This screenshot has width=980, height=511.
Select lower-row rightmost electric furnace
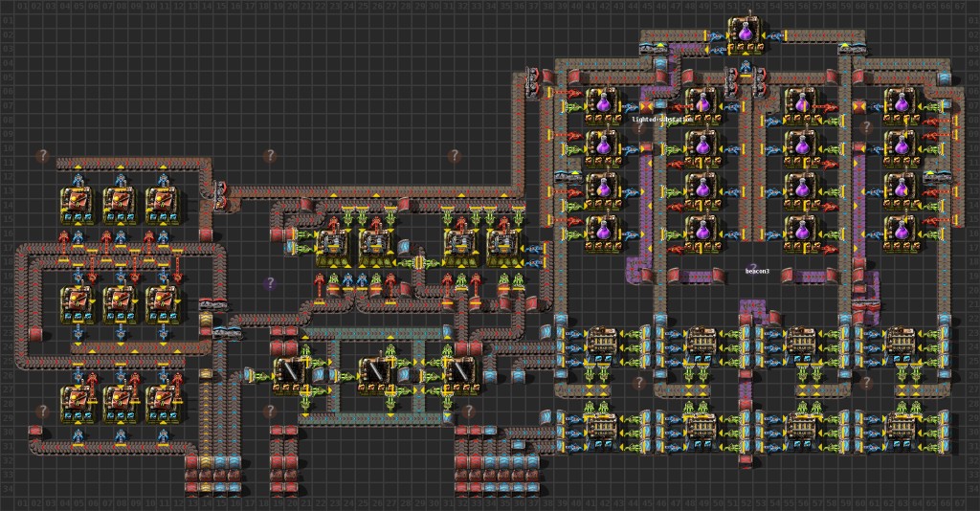902,432
